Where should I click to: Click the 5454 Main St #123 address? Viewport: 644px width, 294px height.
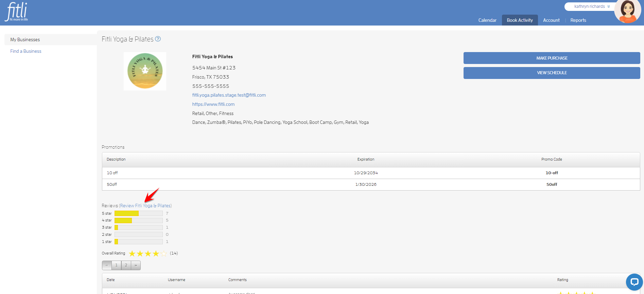pos(214,68)
